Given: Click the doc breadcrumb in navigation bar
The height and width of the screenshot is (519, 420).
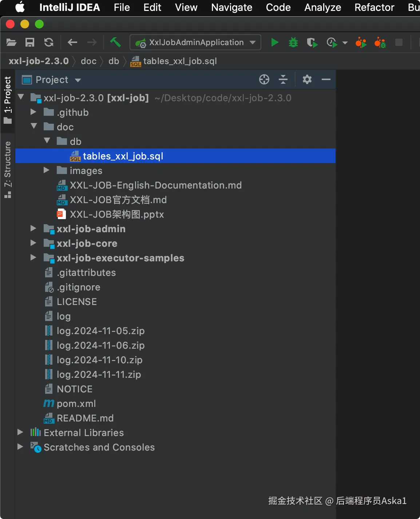Looking at the screenshot, I should (88, 61).
